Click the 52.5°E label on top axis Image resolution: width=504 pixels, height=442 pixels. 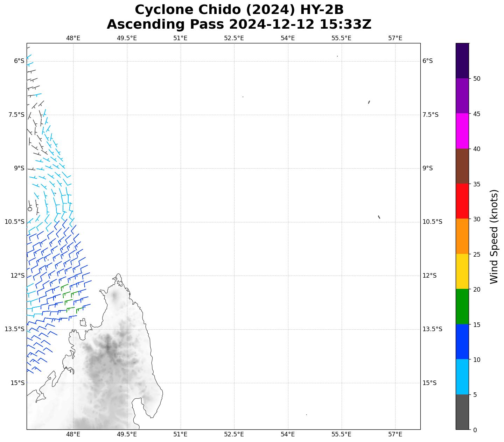(x=234, y=38)
